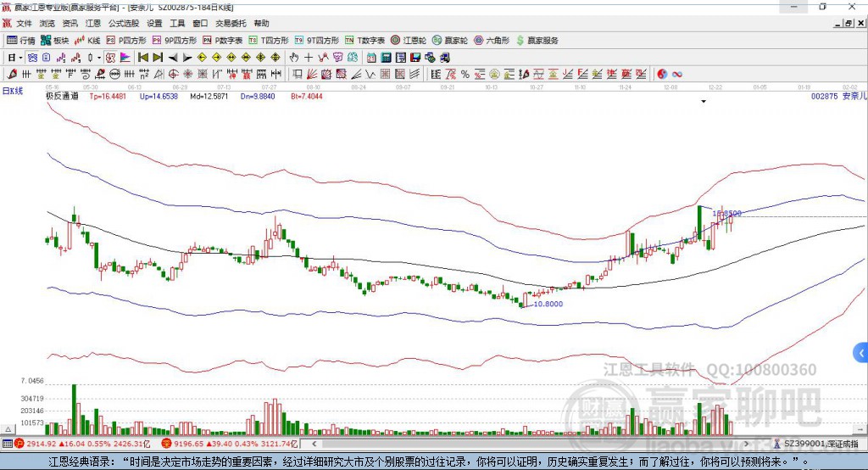Open the 板块 sector view
Screen dimensions: 868x470
(x=54, y=41)
